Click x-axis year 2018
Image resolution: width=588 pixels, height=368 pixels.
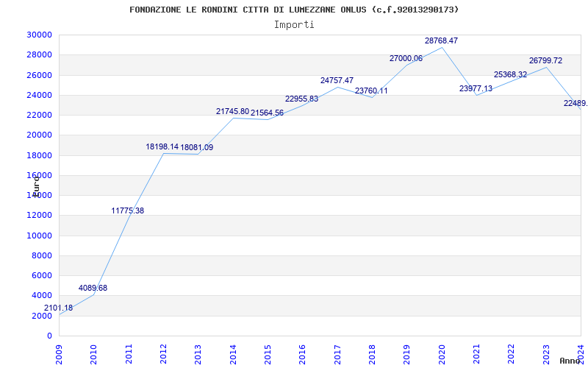click(372, 354)
